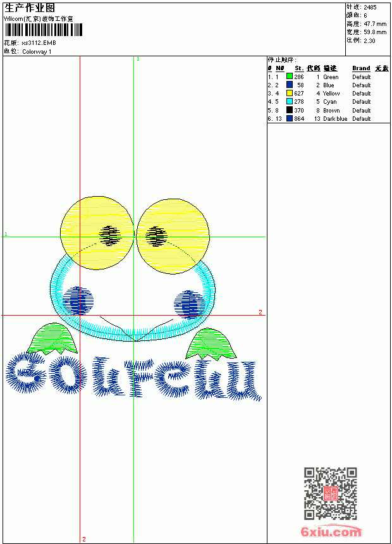The image size is (392, 544).
Task: Click the red seal on QR code
Action: point(331,493)
